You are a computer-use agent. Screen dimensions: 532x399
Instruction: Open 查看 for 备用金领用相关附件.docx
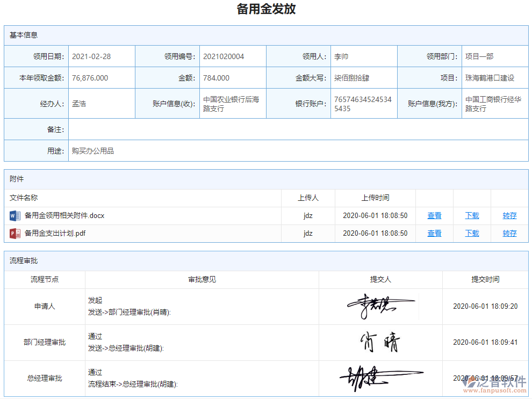[434, 215]
